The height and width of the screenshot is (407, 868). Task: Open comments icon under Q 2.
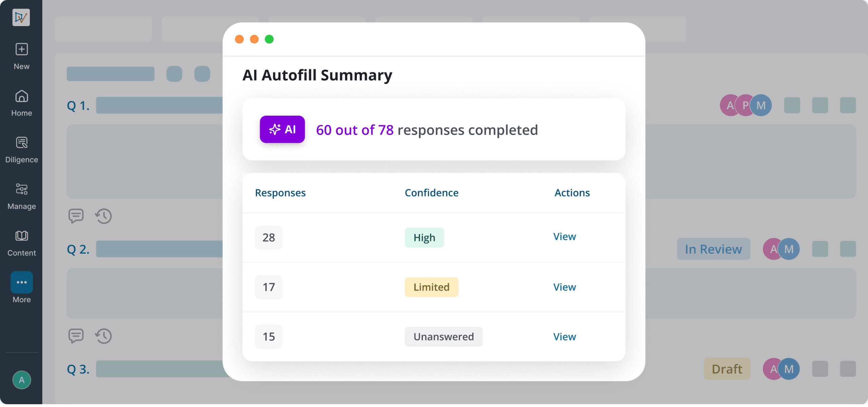tap(76, 336)
